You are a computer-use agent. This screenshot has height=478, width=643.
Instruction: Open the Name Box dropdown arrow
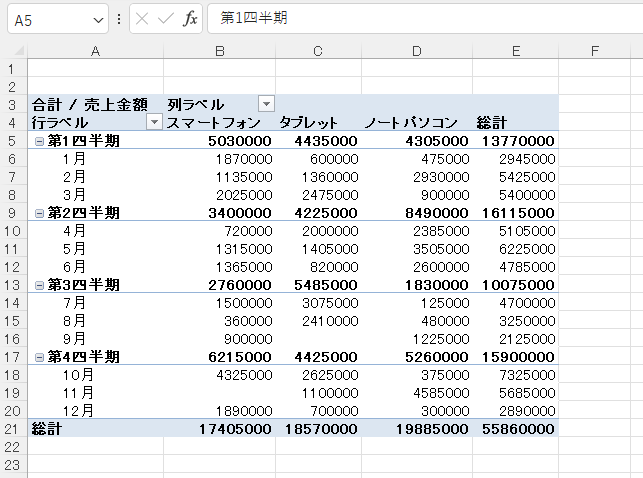click(98, 20)
